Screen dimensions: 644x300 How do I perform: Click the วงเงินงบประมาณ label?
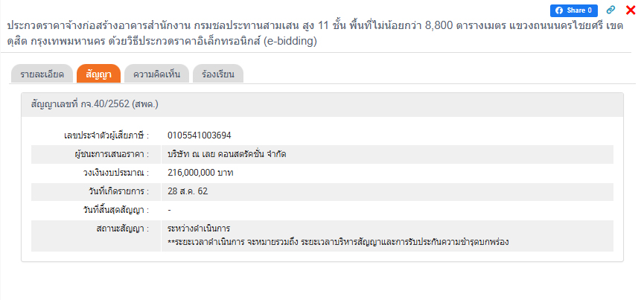click(116, 173)
